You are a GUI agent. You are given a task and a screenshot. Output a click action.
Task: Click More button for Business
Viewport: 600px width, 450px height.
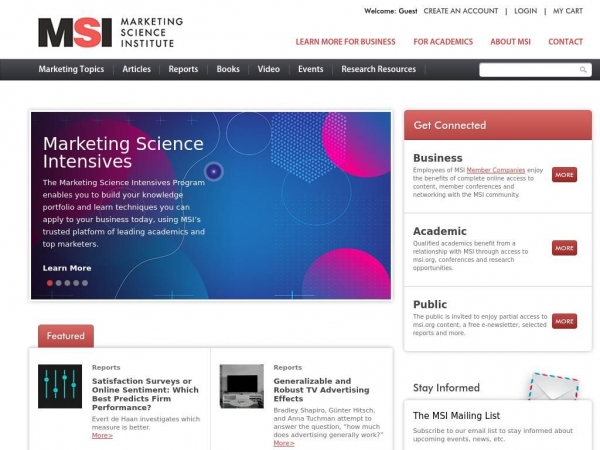(564, 175)
